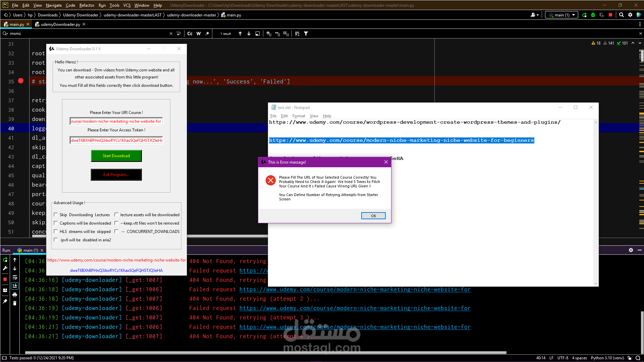Clear the search text in find field
Viewport: 644px width, 362px height.
click(x=171, y=34)
